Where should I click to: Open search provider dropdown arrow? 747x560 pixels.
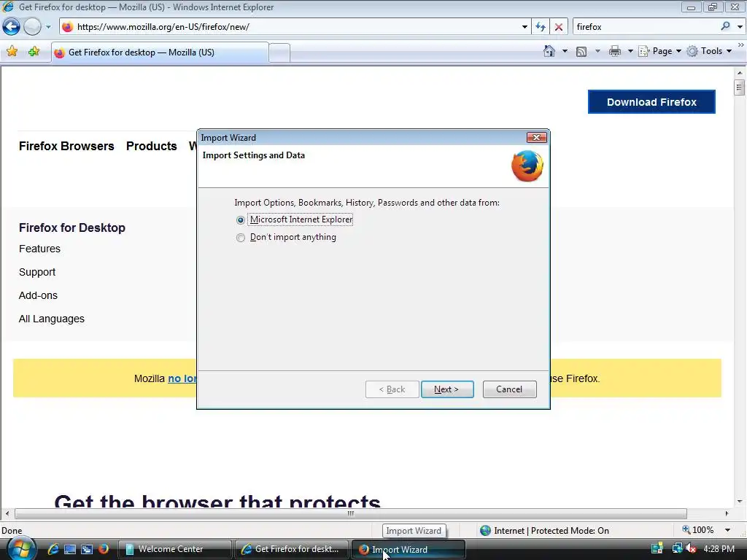[740, 27]
